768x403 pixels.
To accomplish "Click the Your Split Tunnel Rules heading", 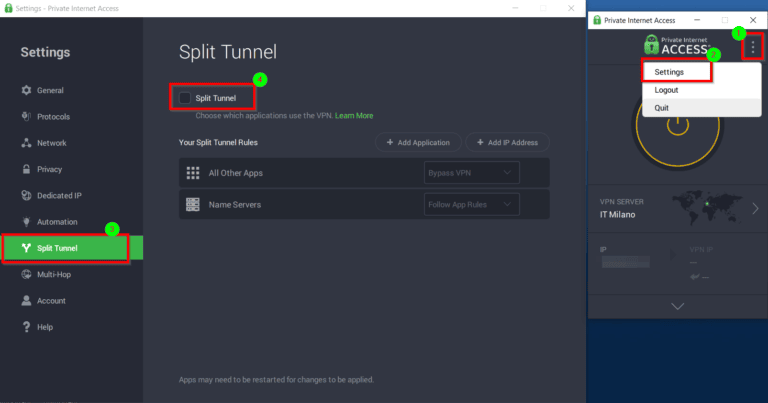I will [x=218, y=142].
